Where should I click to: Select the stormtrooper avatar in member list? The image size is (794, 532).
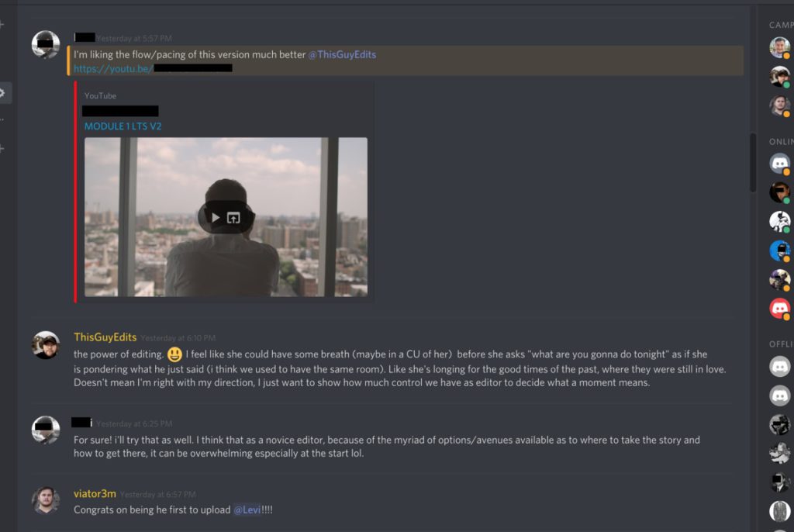pyautogui.click(x=780, y=222)
